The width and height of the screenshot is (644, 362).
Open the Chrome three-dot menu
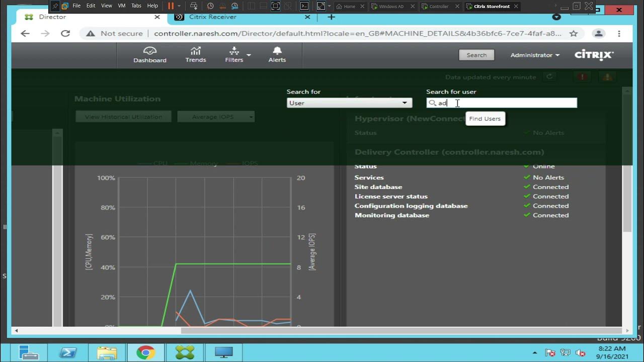[619, 34]
